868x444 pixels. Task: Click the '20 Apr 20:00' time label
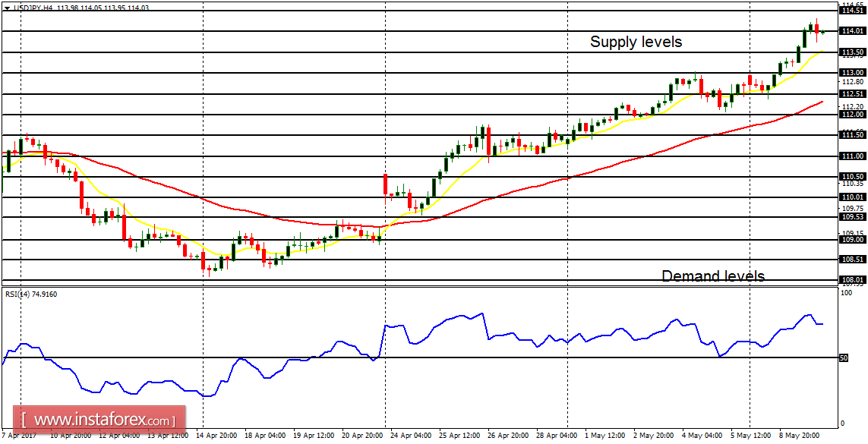[361, 435]
